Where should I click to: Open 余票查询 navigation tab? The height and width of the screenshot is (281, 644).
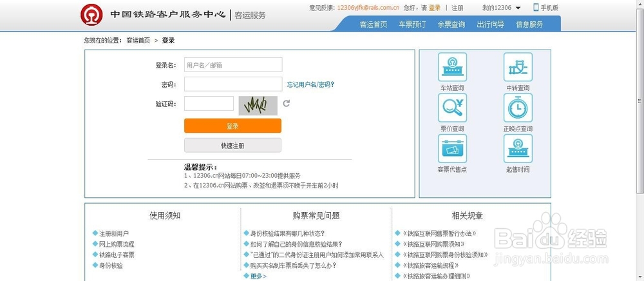click(x=451, y=24)
